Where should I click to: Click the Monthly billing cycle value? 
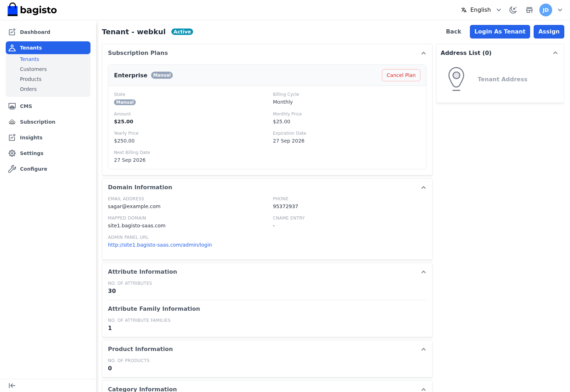tap(283, 102)
